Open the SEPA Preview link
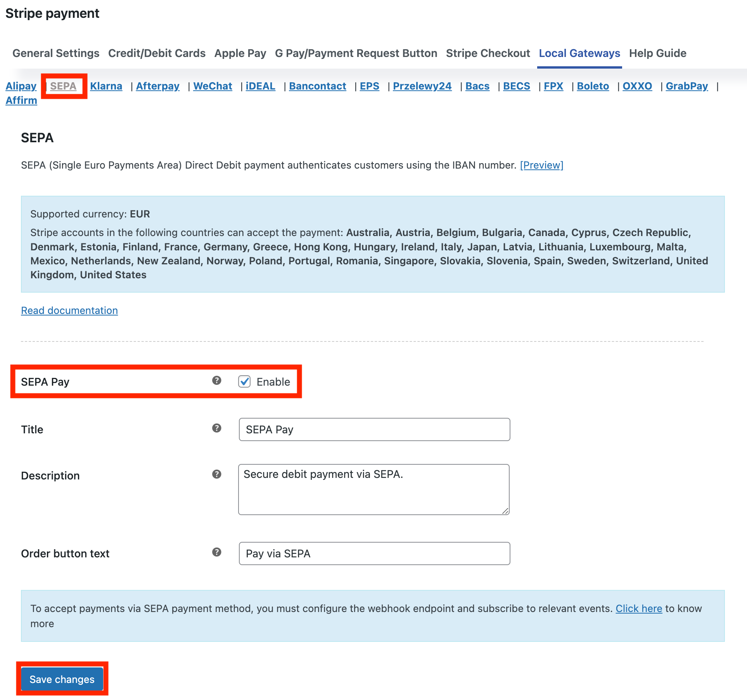Viewport: 747px width, 700px height. (542, 165)
